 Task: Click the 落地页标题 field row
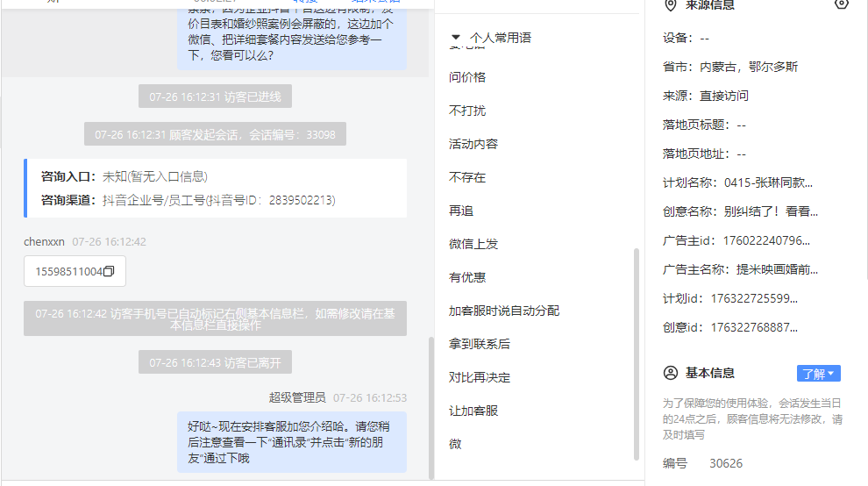704,125
